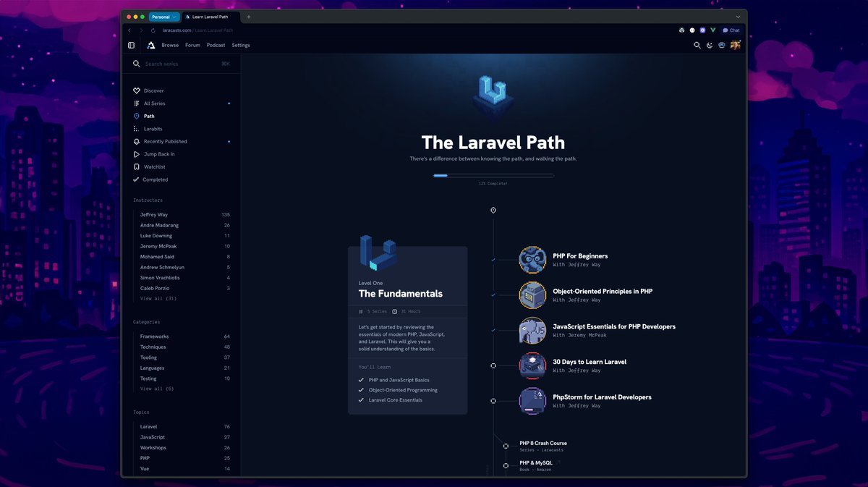The height and width of the screenshot is (487, 868).
Task: Click the purple square extension icon
Action: tap(702, 30)
